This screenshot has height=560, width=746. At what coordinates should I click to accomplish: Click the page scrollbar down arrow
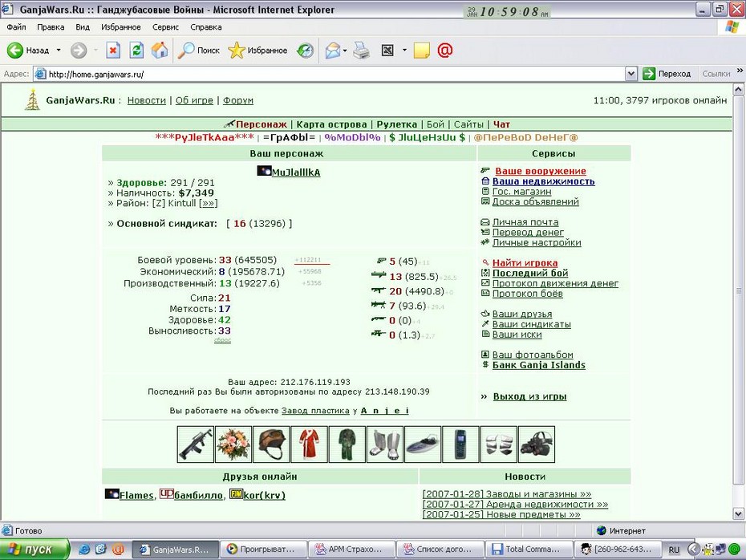tap(738, 513)
